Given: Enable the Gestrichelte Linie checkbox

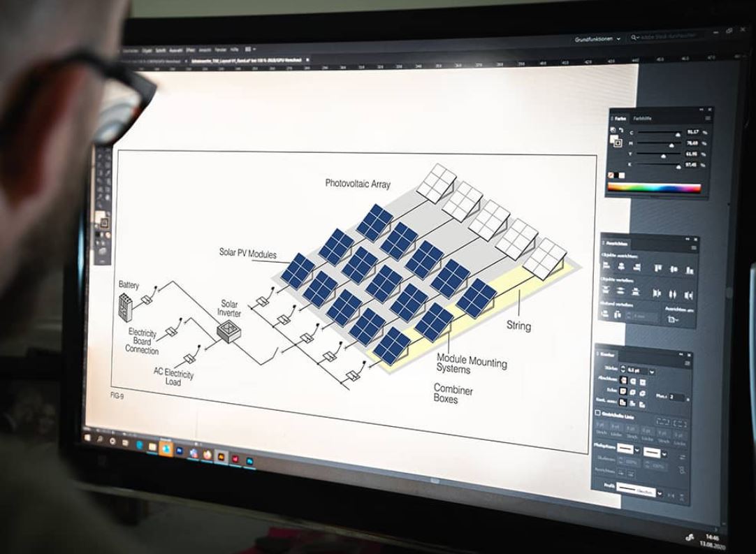Looking at the screenshot, I should pyautogui.click(x=598, y=413).
